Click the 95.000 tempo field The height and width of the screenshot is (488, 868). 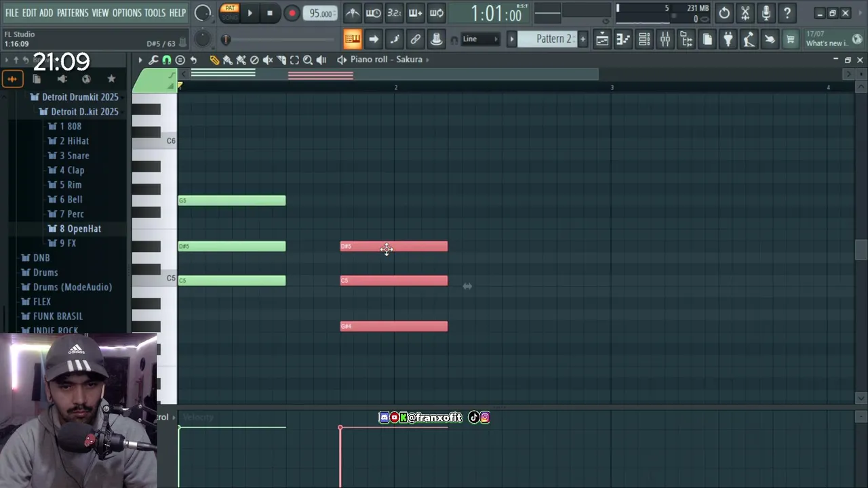[x=321, y=14]
